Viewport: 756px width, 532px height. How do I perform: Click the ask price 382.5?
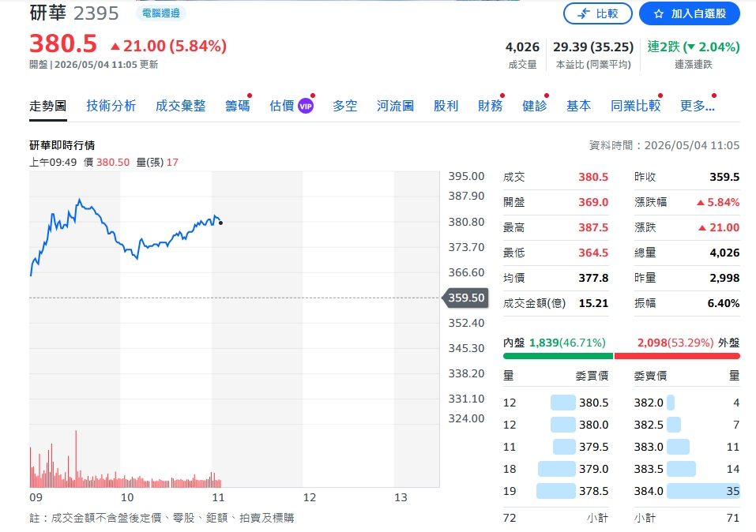tap(649, 425)
